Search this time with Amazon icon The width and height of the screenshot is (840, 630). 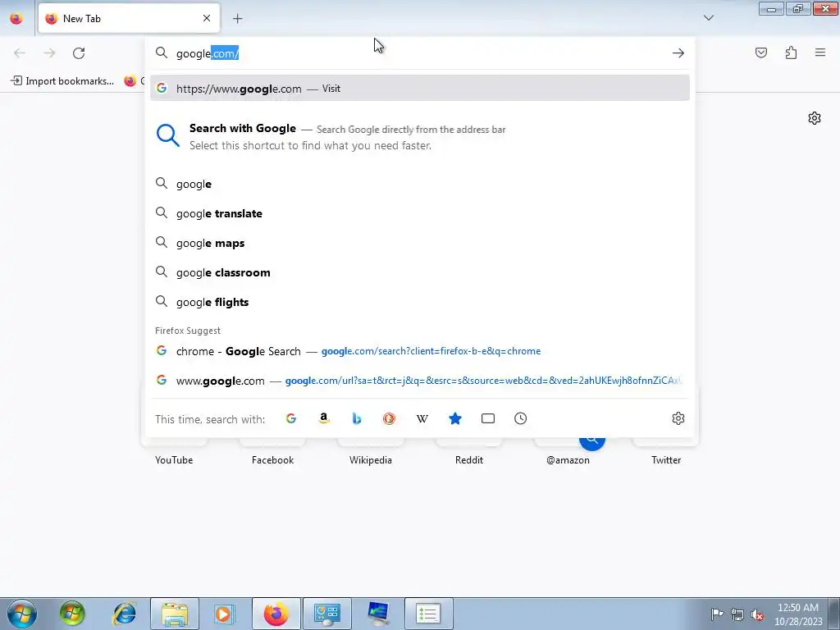point(323,418)
